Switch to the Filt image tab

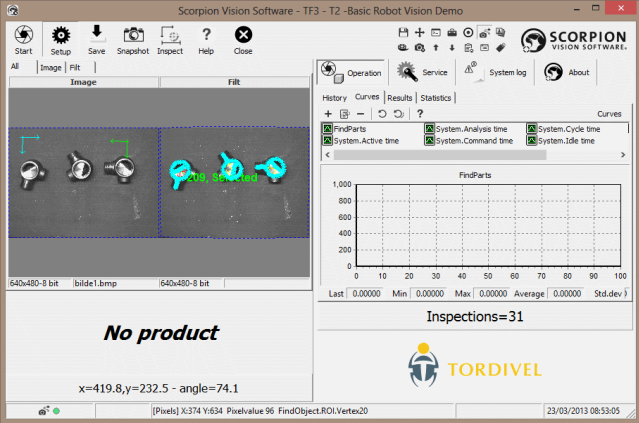coord(75,67)
